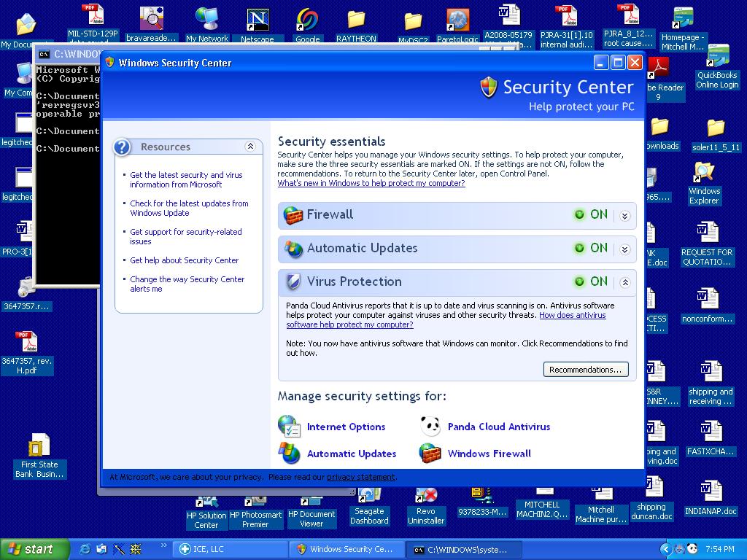Image resolution: width=747 pixels, height=560 pixels.
Task: Click 'Get support for security-related issues' link
Action: point(186,237)
